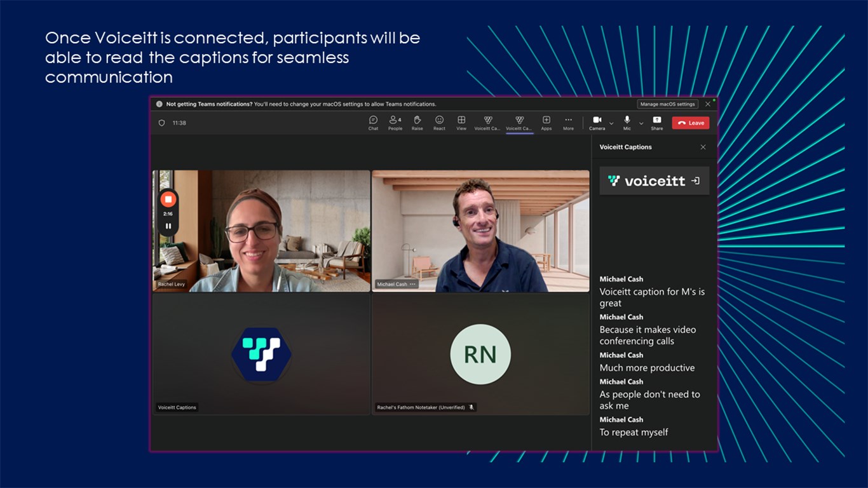Switch to the active Voiceitt Captions tab
Screen dimensions: 868x488
tap(519, 123)
